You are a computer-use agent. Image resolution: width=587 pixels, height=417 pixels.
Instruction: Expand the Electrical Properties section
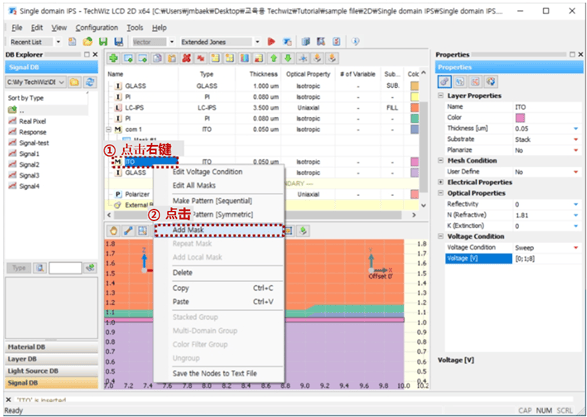[x=441, y=182]
